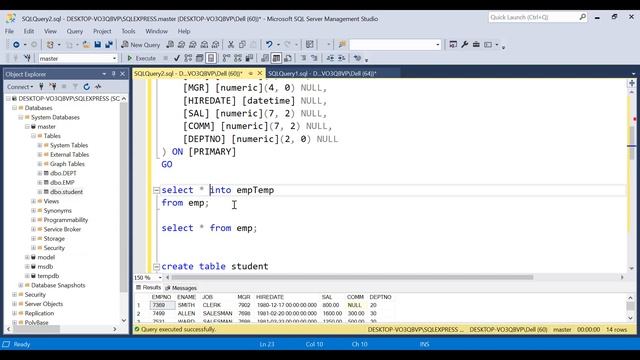Screen dimensions: 640x360
Task: Expand the Security node under master
Action: [x=33, y=248]
